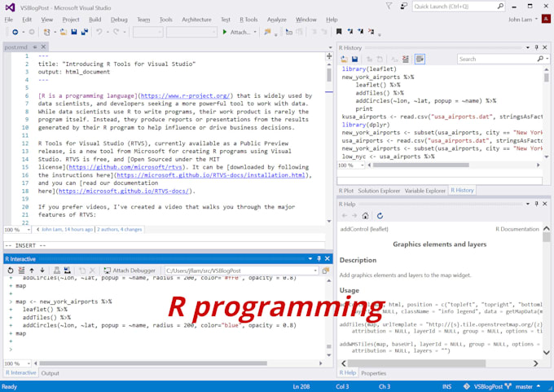Open the File menu
The height and width of the screenshot is (392, 554).
click(x=8, y=20)
